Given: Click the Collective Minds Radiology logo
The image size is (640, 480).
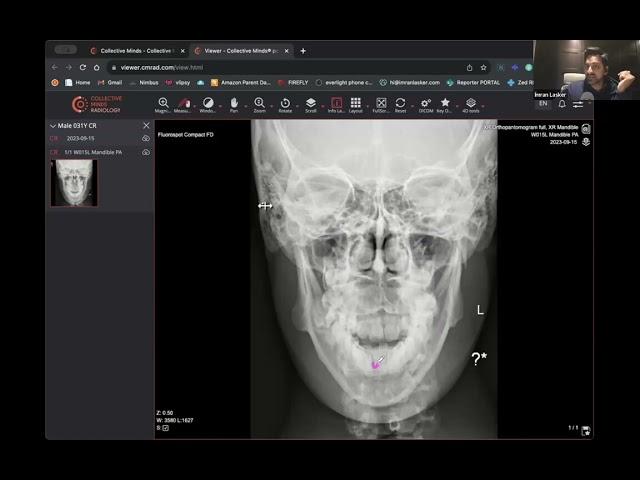Looking at the screenshot, I should pyautogui.click(x=97, y=104).
